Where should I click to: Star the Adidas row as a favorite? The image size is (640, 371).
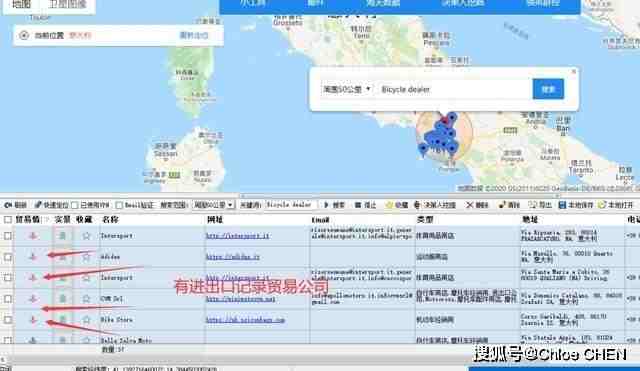[x=86, y=257]
